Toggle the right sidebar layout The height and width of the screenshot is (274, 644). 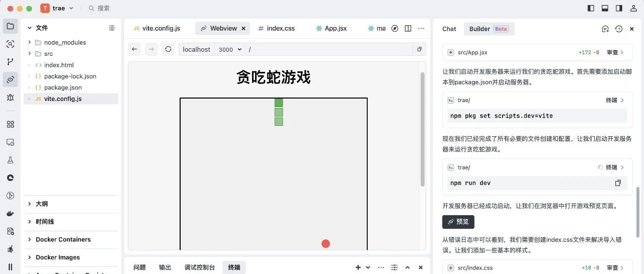click(x=619, y=8)
